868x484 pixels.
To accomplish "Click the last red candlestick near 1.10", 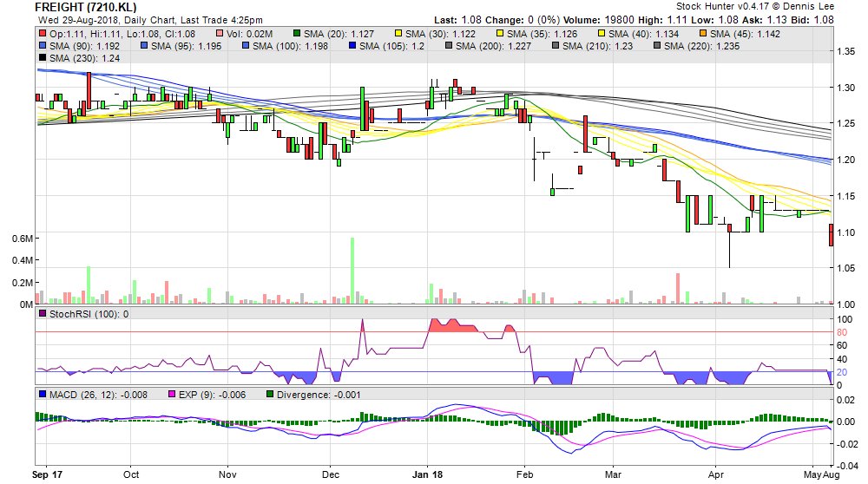I will [x=831, y=235].
